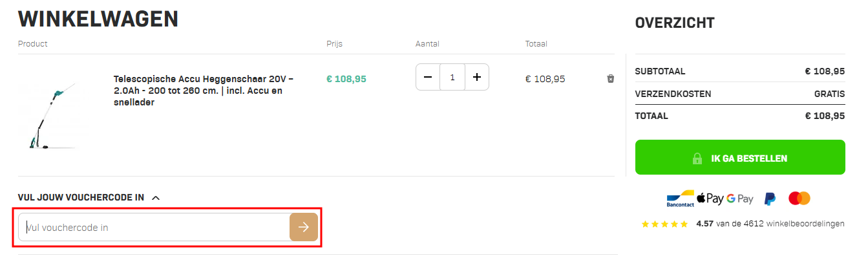
Task: Click the Google Pay logo
Action: [x=740, y=199]
